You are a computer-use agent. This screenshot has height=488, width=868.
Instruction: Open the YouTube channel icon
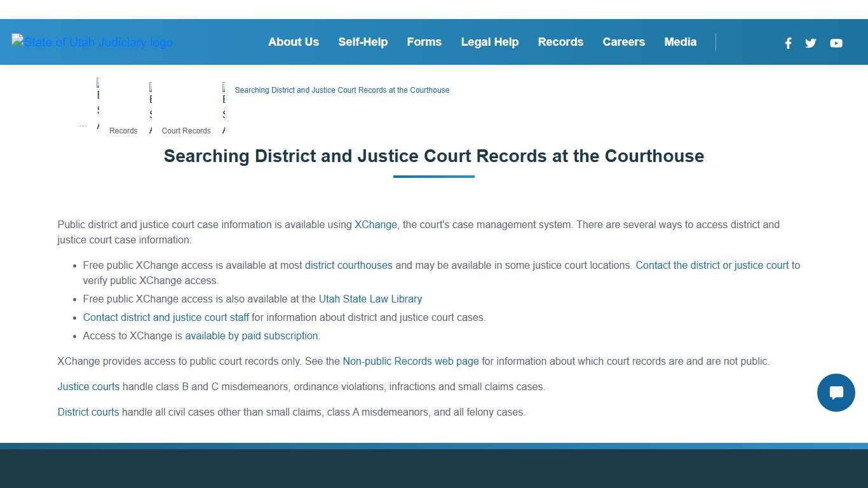pos(836,43)
